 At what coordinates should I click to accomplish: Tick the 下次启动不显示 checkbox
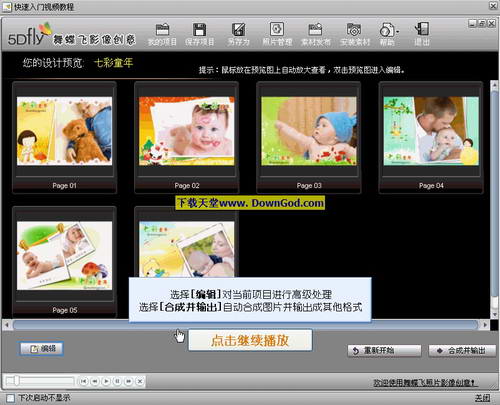pos(11,398)
